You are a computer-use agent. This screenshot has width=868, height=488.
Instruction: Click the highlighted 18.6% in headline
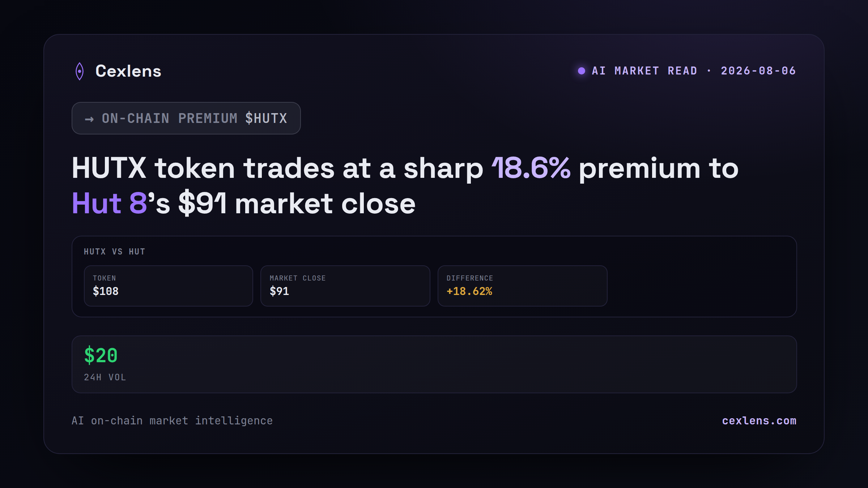click(x=531, y=168)
